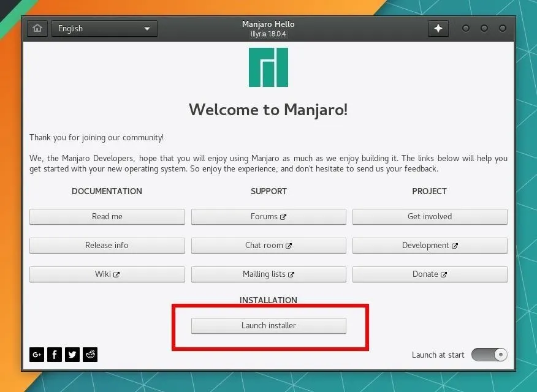Open the Chat room
The image size is (537, 392).
[x=268, y=245]
